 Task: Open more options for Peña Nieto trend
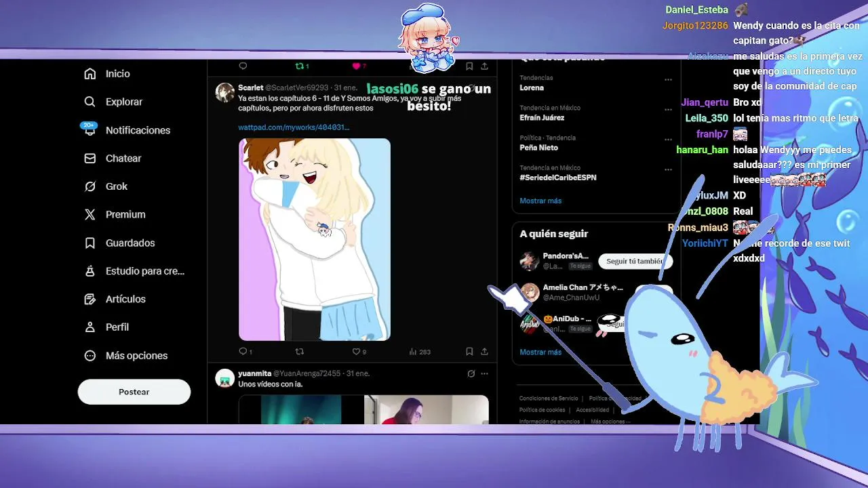click(668, 139)
